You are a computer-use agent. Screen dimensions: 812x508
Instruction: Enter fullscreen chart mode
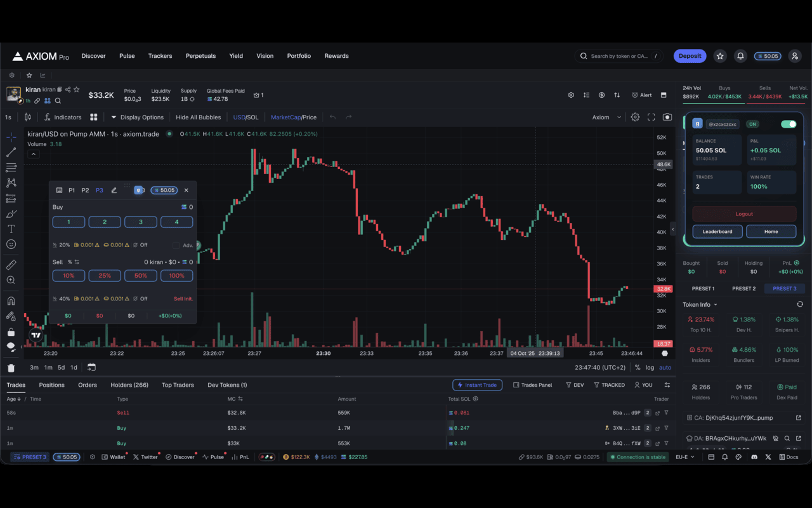pos(651,117)
